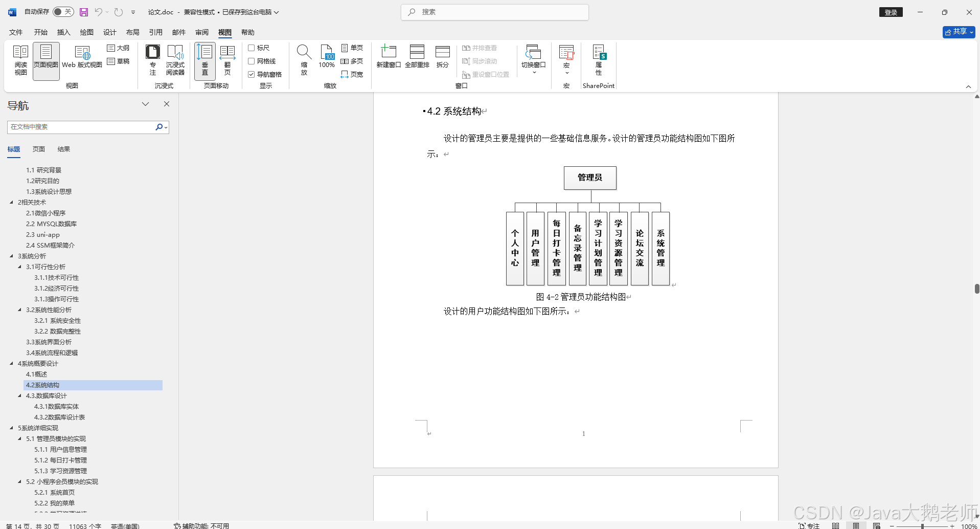The image size is (980, 529).
Task: Click the Redo icon
Action: (x=119, y=12)
